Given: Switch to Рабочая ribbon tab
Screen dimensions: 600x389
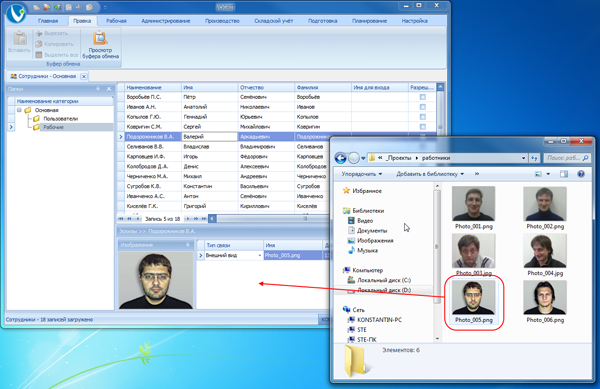Looking at the screenshot, I should click(116, 21).
